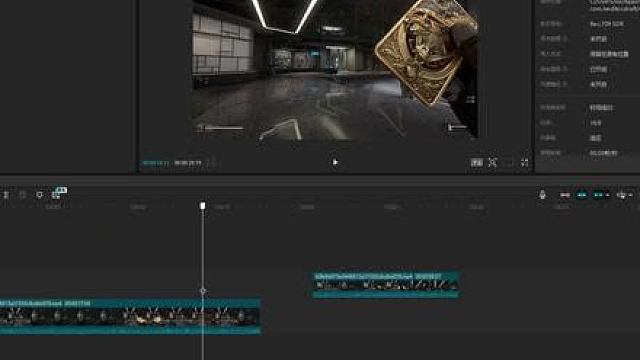Toggle the second teal linkage icon

click(599, 195)
